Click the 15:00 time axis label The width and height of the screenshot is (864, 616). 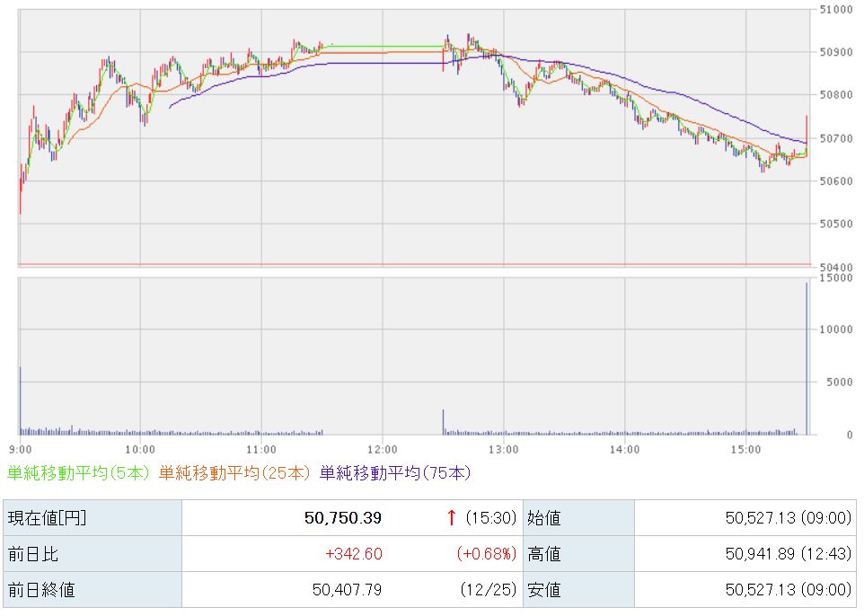pos(745,449)
